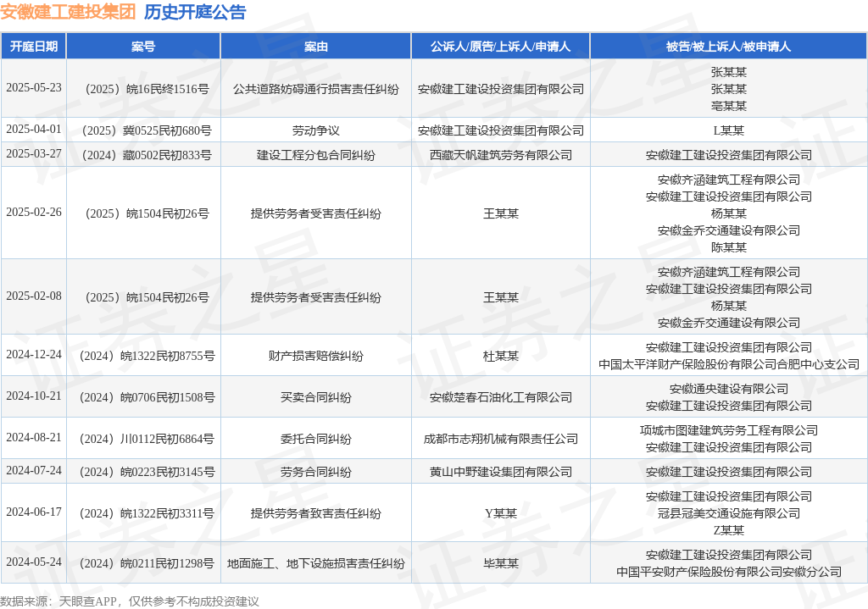Click defendant L某某
Viewport: 868px width, 609px height.
click(728, 130)
